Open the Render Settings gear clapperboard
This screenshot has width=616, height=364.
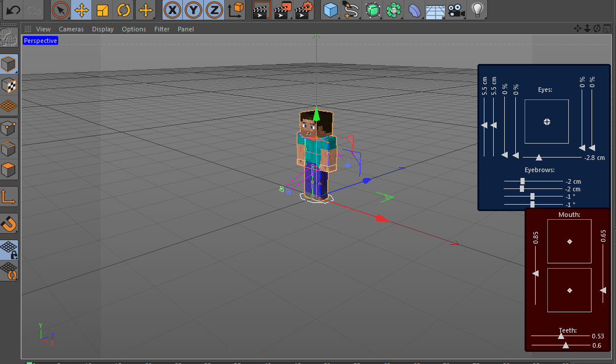coord(303,10)
